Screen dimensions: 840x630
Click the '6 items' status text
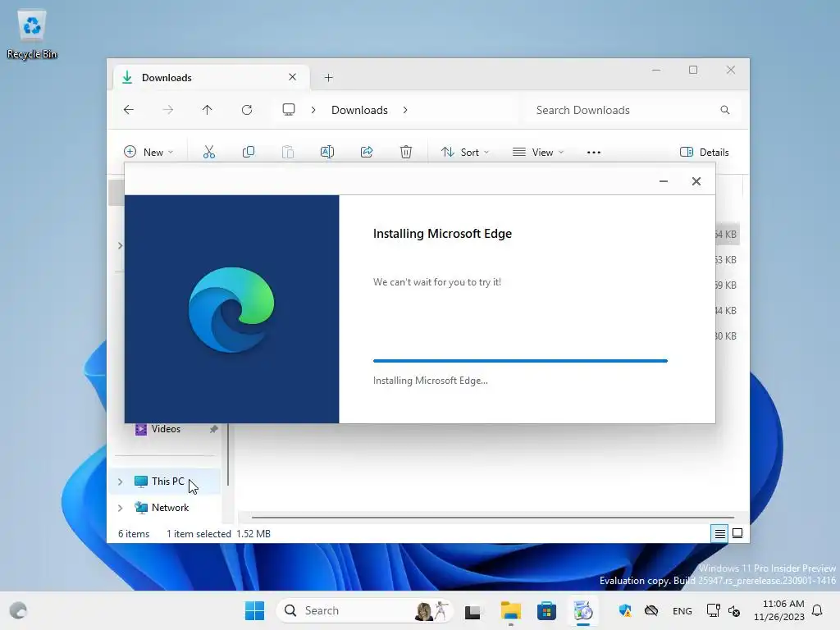click(134, 533)
